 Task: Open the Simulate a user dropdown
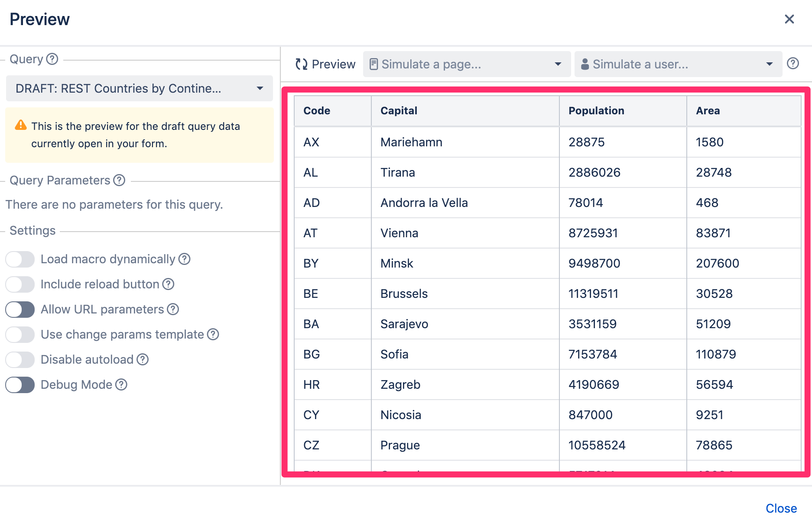tap(678, 64)
